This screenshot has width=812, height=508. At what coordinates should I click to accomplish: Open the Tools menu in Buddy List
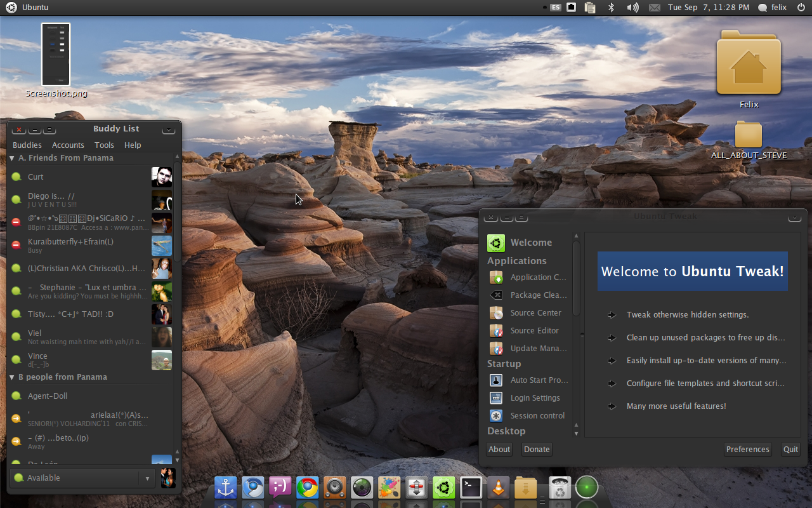click(x=104, y=145)
